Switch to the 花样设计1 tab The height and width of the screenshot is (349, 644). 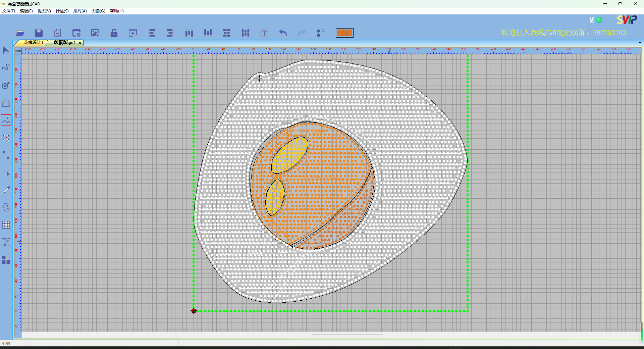33,43
